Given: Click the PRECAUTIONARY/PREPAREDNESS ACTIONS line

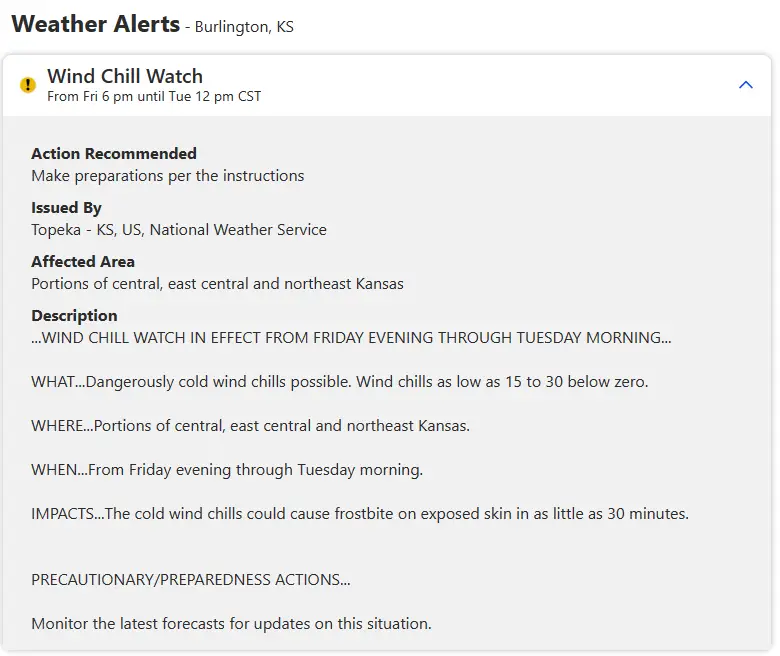Looking at the screenshot, I should pyautogui.click(x=191, y=579).
